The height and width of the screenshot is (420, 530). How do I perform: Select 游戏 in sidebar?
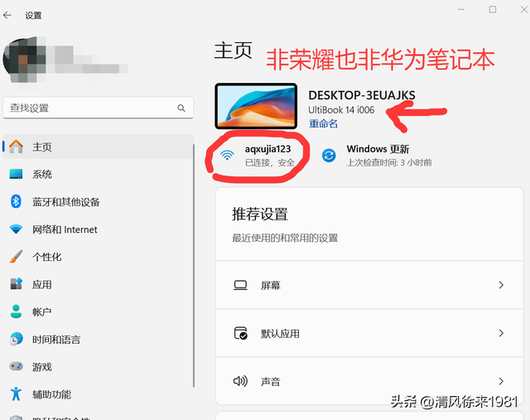pos(98,367)
